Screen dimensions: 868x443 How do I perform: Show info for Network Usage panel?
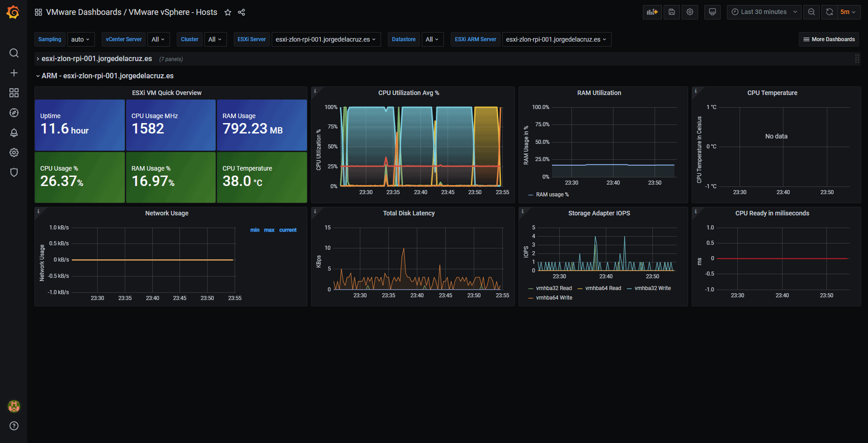38,211
